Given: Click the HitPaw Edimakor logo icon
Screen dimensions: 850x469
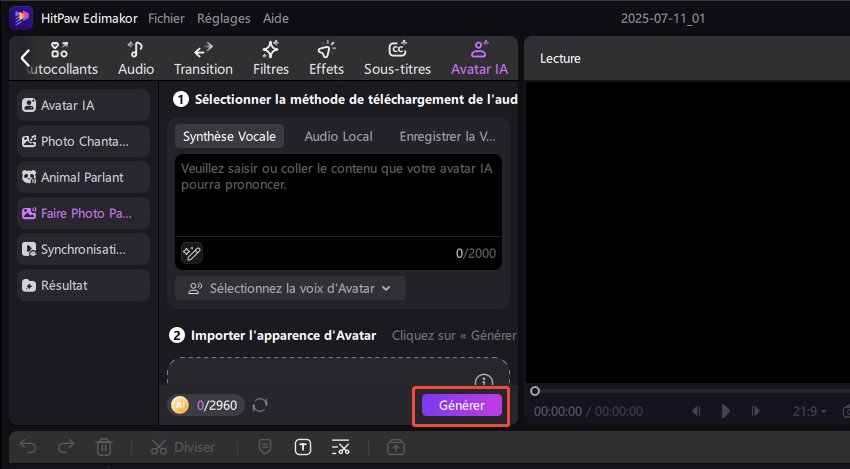Looking at the screenshot, I should 21,18.
